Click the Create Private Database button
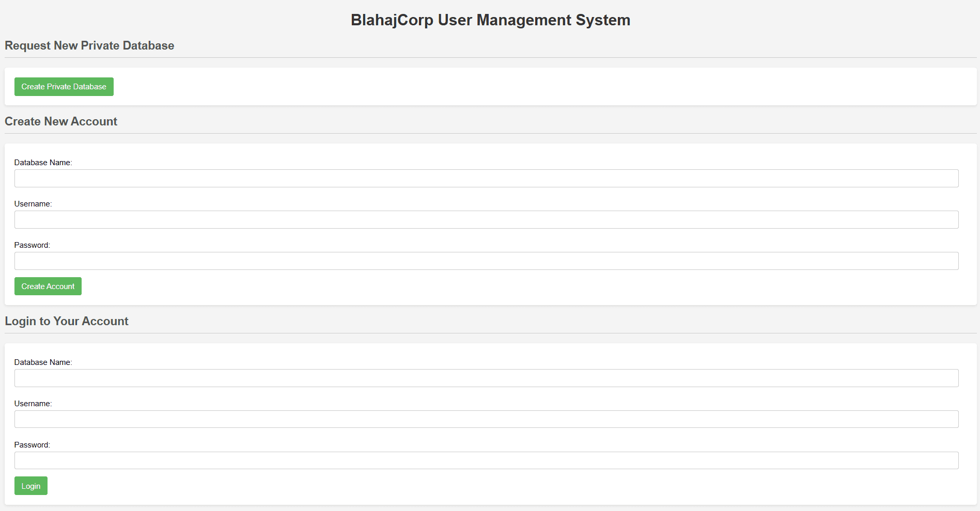Image resolution: width=980 pixels, height=511 pixels. [64, 87]
